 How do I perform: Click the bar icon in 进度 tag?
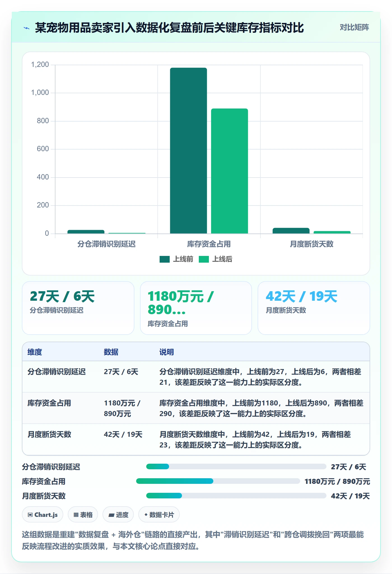coord(111,515)
